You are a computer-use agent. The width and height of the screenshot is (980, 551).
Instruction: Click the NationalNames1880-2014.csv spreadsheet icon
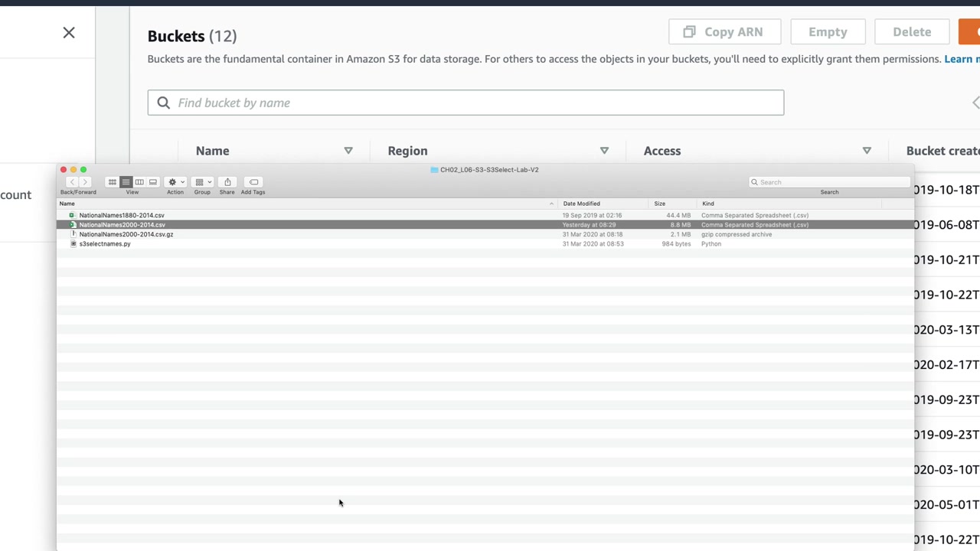point(73,215)
